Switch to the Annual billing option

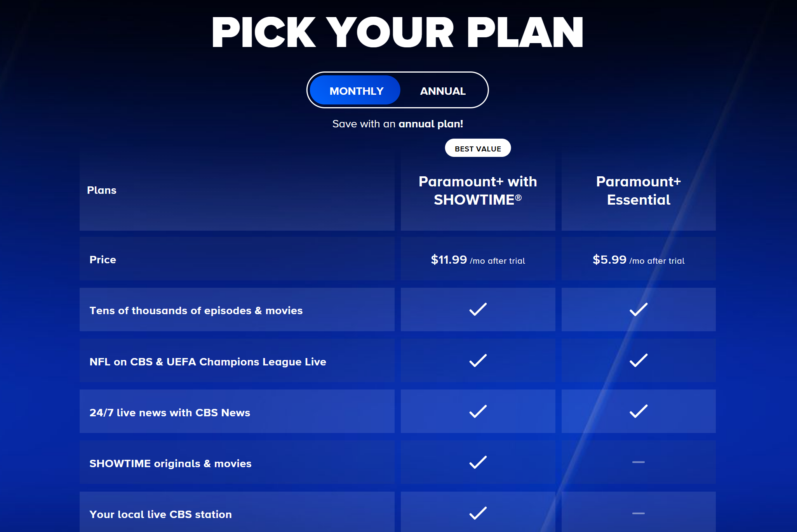(x=442, y=91)
